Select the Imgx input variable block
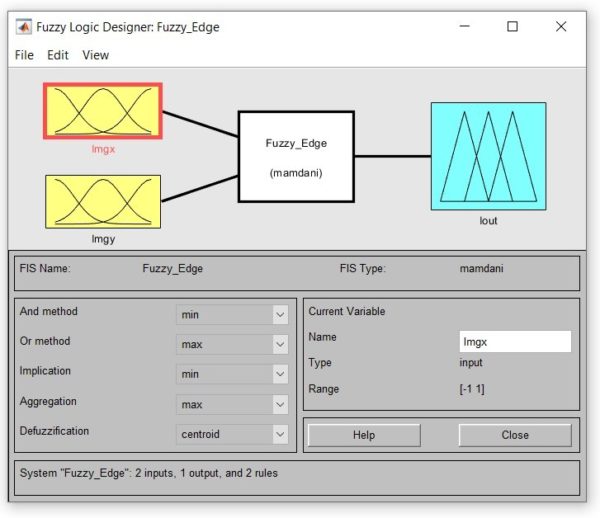The image size is (600, 518). 102,110
